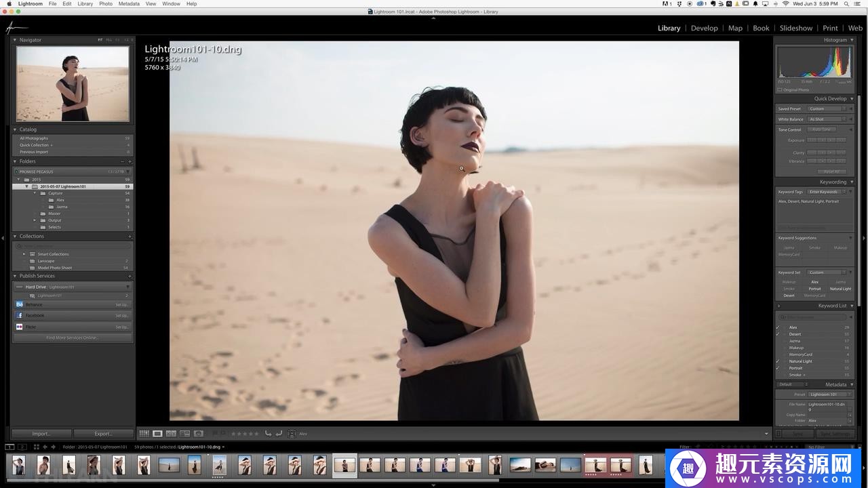Open the Compare view (XY) icon

pyautogui.click(x=171, y=434)
